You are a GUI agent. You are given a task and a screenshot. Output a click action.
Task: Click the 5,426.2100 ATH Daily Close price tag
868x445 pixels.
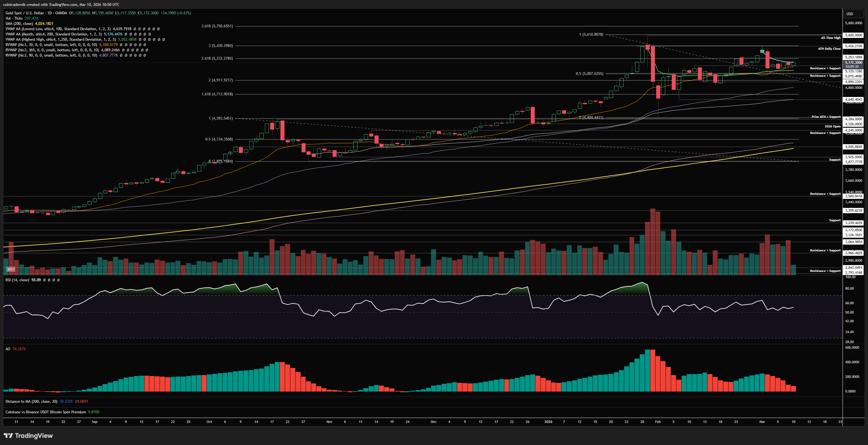(x=853, y=46)
